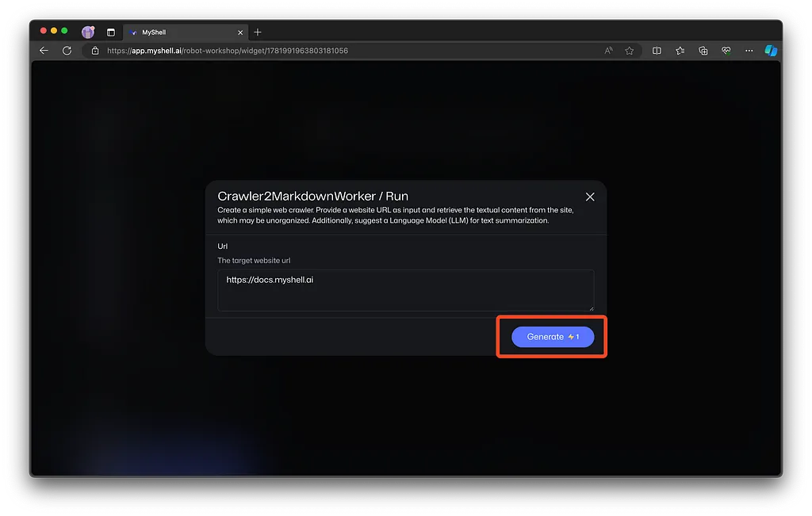Screen dimensions: 812x516
Task: Reload the page with refresh icon
Action: pyautogui.click(x=67, y=51)
